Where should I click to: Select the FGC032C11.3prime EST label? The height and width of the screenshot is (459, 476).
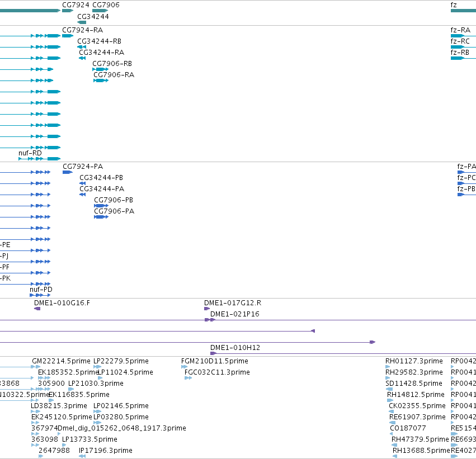(x=217, y=372)
